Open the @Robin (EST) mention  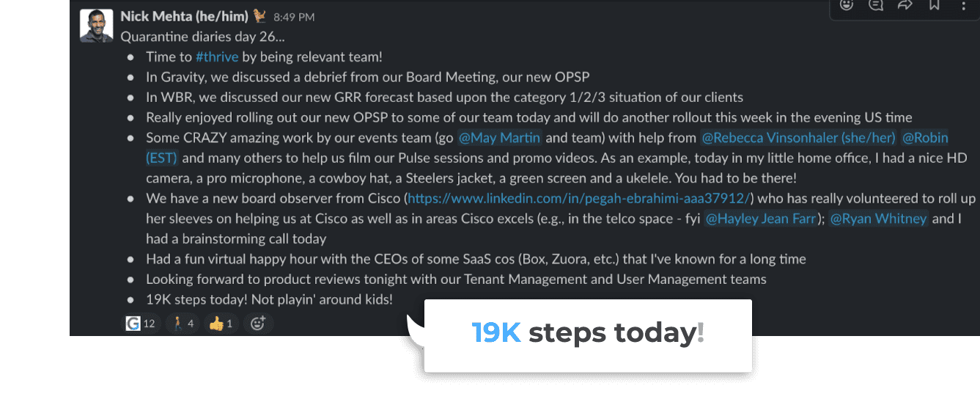point(924,137)
